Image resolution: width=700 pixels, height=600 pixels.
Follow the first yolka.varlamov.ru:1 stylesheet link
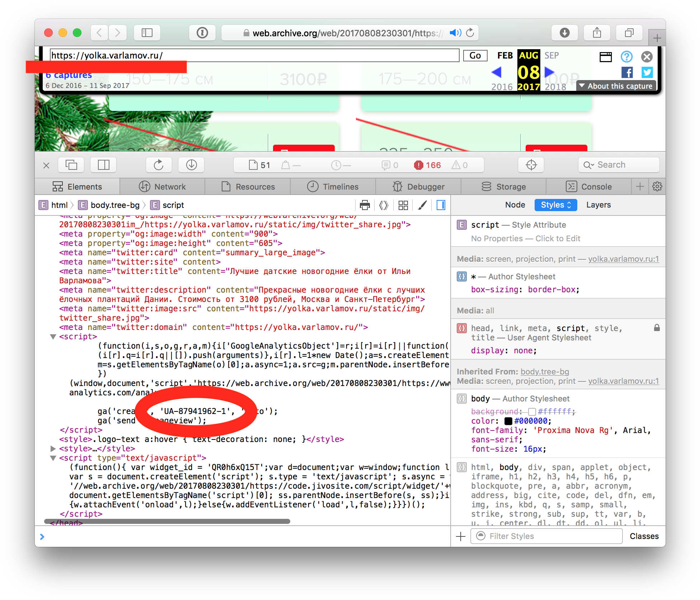(623, 259)
